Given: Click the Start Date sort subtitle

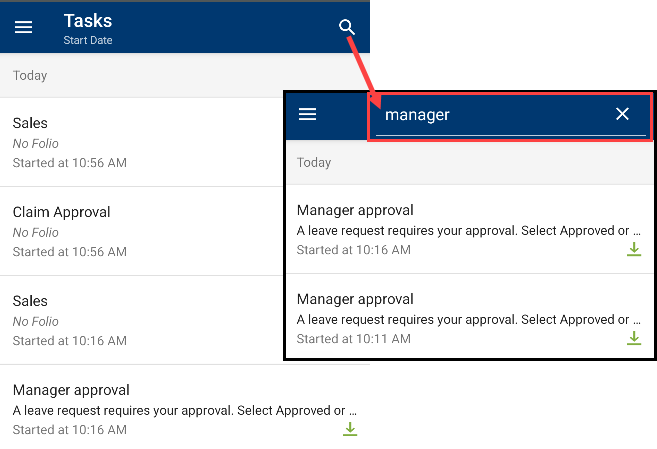Looking at the screenshot, I should point(88,40).
